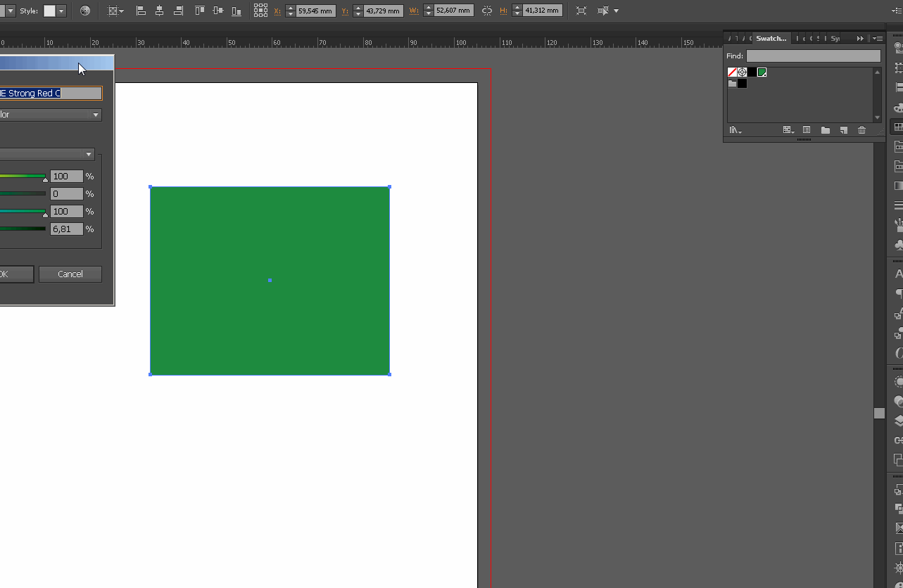Screen dimensions: 903x588
Task: Click the W value field 52,607 mm
Action: click(x=454, y=11)
